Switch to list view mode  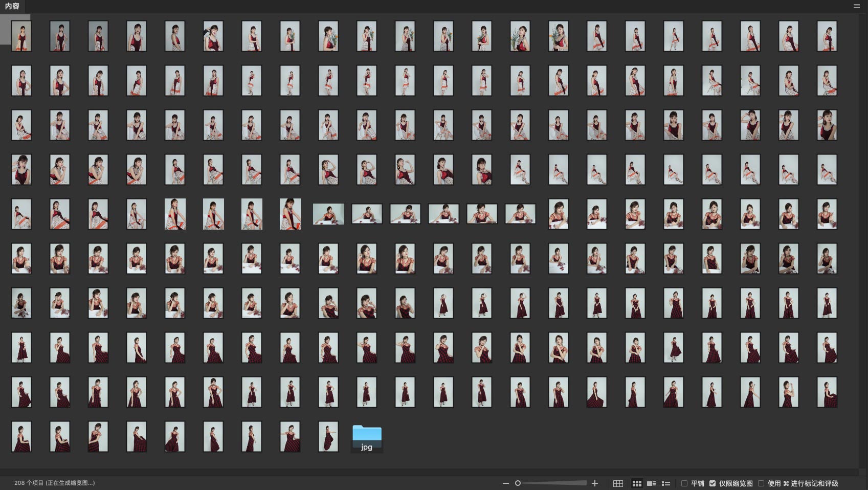(x=666, y=483)
